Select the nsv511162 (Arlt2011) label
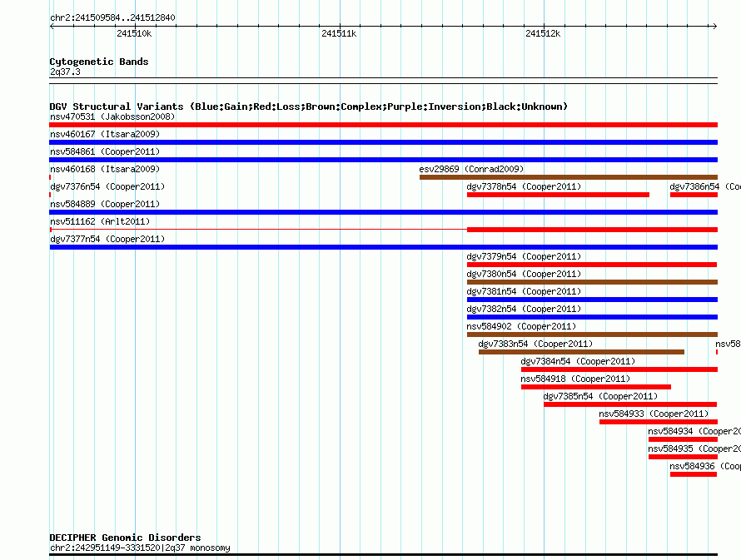Image resolution: width=741 pixels, height=560 pixels. 100,221
